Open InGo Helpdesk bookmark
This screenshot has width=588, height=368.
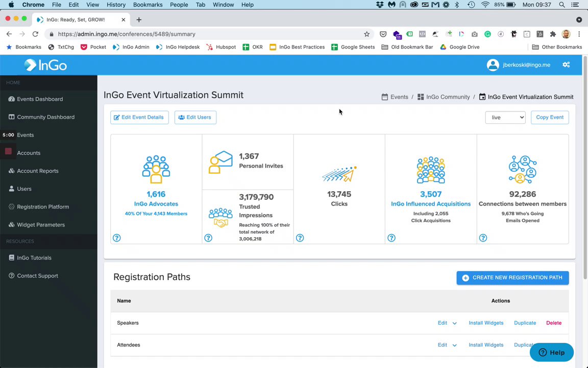tap(178, 48)
